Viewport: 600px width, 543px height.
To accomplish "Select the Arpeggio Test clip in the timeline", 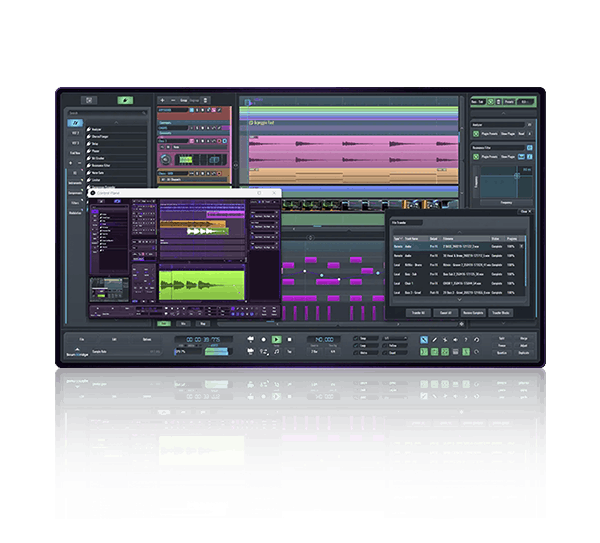I will pyautogui.click(x=263, y=123).
